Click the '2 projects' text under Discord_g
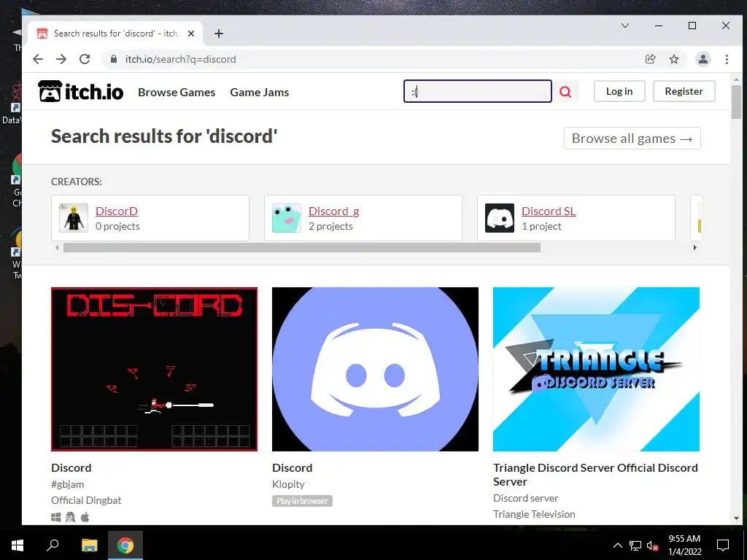Viewport: 747px width, 560px height. 330,226
